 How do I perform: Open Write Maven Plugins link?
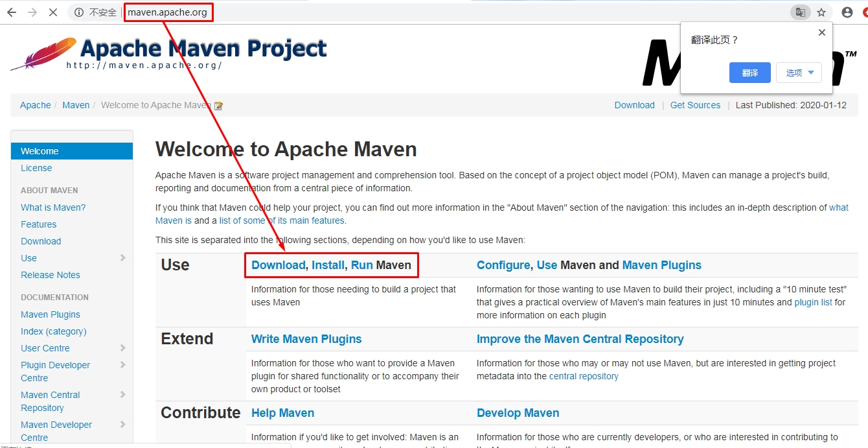coord(306,338)
